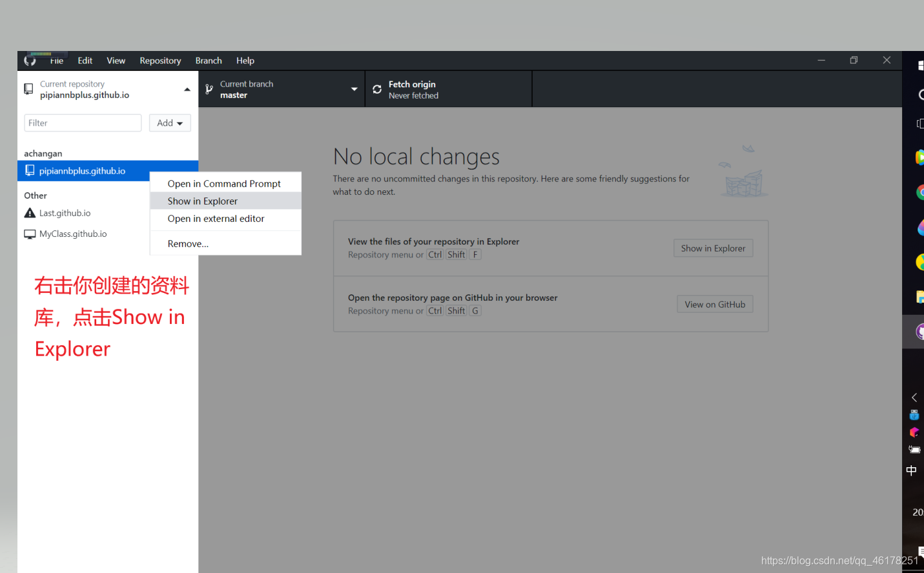This screenshot has width=924, height=573.
Task: Click 'Open the repository page on GitHub' text
Action: tap(453, 298)
